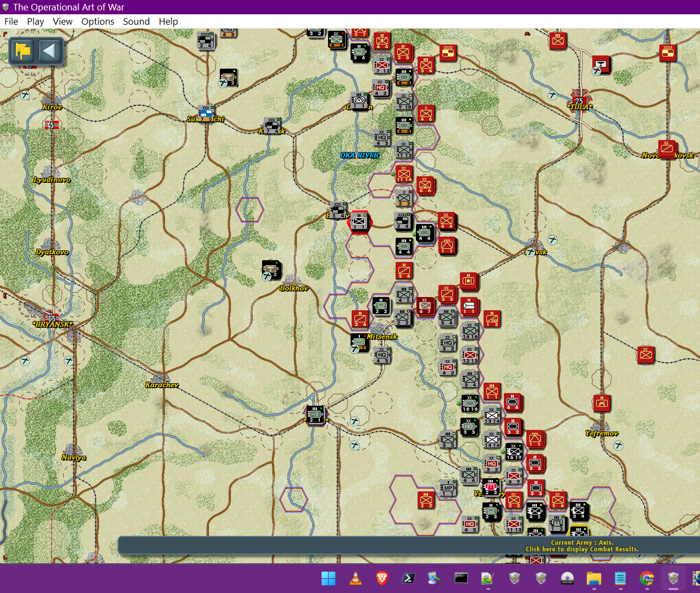
Task: Select the red unit marked 11 14
Action: coord(404,174)
